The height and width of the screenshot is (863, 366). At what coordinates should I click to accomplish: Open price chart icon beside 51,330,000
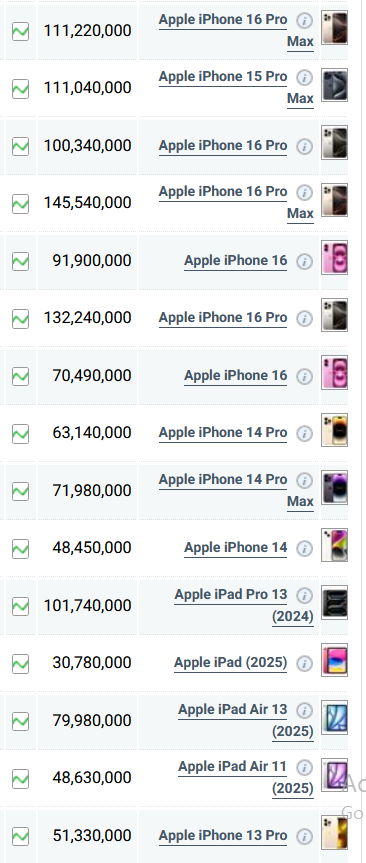[x=20, y=836]
